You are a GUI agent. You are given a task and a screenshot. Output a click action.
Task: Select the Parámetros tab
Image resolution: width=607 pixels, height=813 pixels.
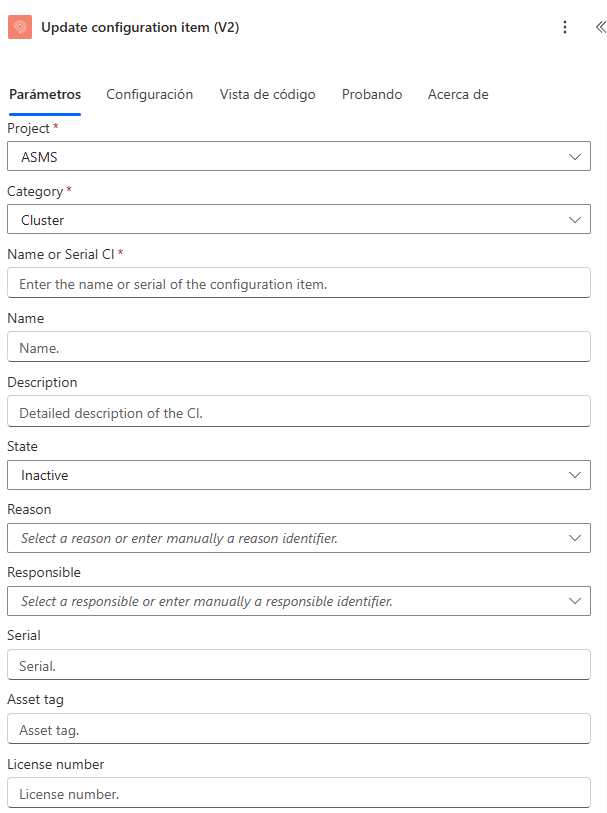pos(45,94)
